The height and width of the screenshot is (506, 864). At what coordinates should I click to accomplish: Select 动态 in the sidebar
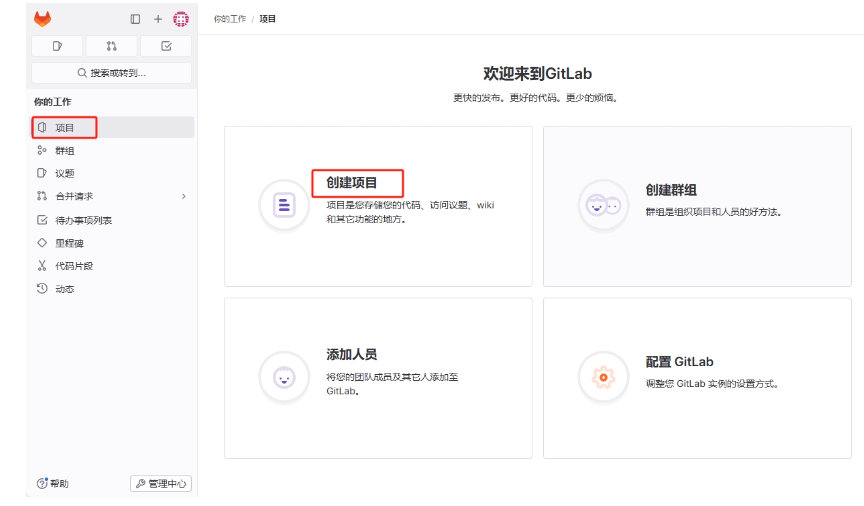112,289
